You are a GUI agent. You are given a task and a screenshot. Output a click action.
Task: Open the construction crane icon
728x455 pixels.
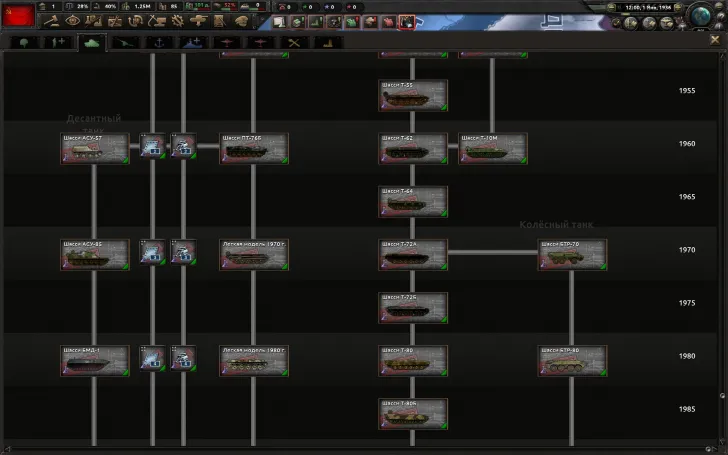[x=156, y=21]
